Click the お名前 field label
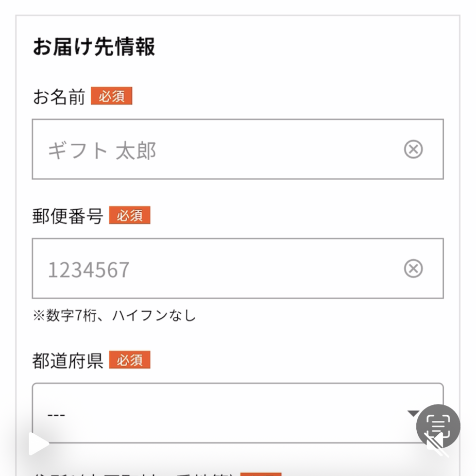476x476 pixels. coord(59,97)
